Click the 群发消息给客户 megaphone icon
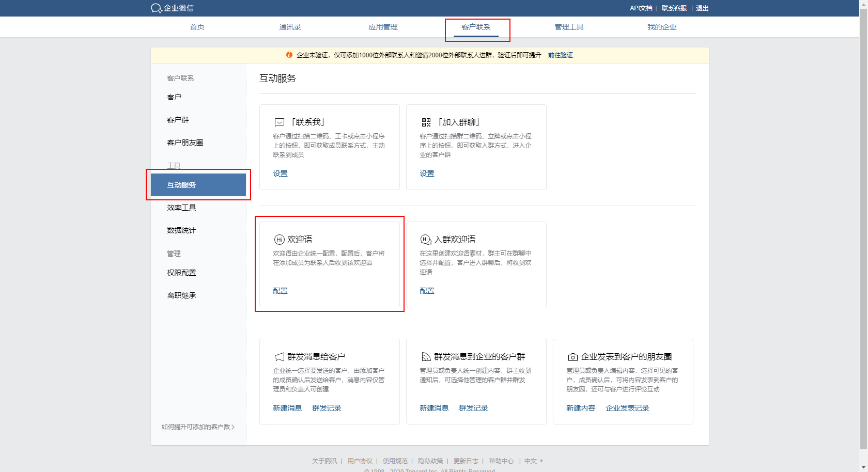868x472 pixels. (x=280, y=357)
